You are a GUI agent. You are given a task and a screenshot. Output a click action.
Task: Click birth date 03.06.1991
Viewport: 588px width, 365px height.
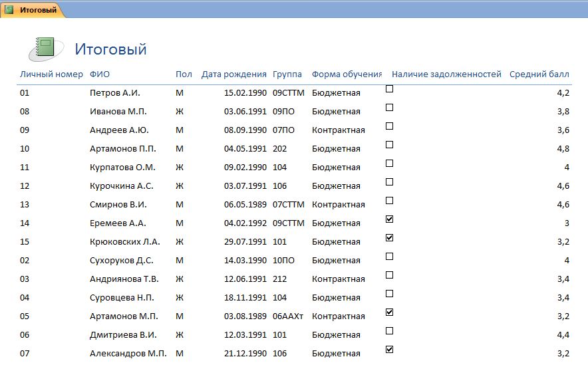[245, 112]
